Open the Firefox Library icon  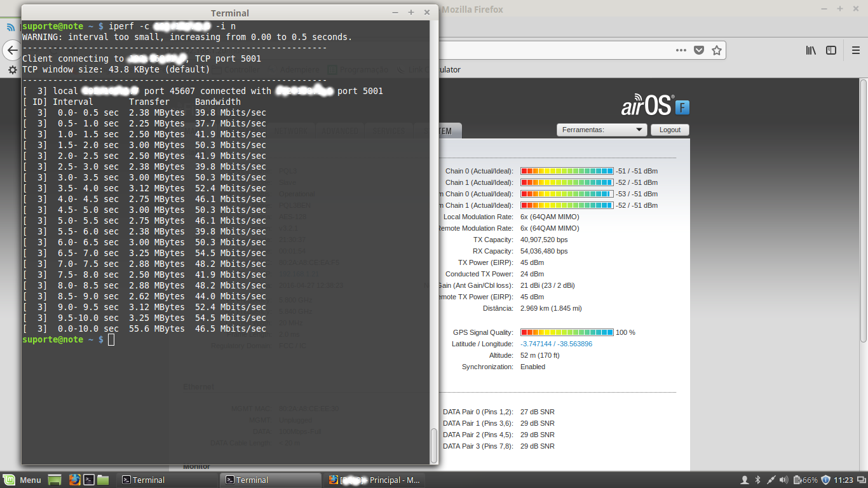[x=811, y=50]
